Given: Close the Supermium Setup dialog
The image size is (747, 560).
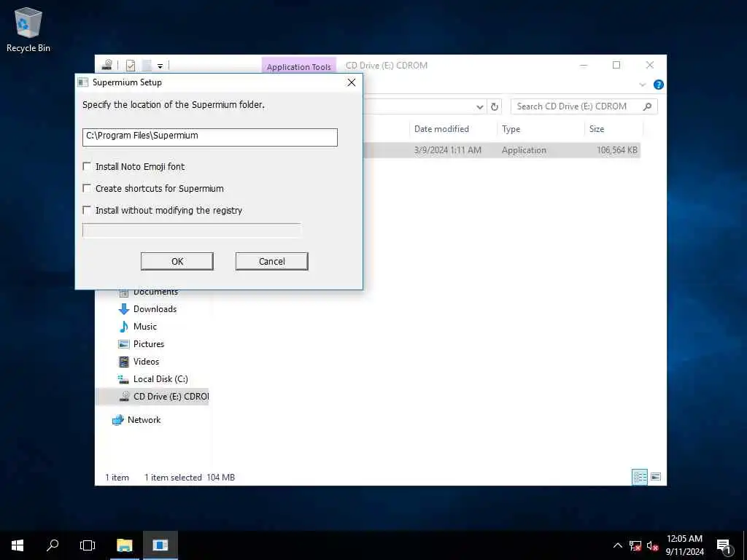Looking at the screenshot, I should [x=352, y=82].
